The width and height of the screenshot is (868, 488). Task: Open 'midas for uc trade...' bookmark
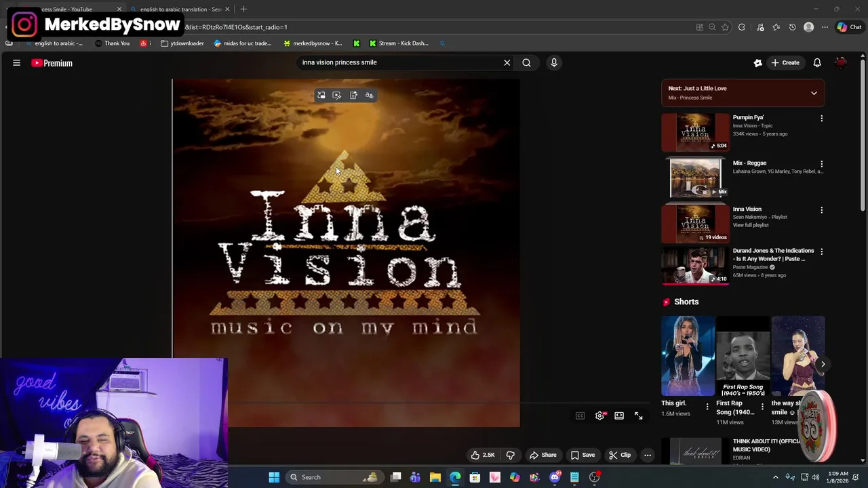pyautogui.click(x=242, y=43)
